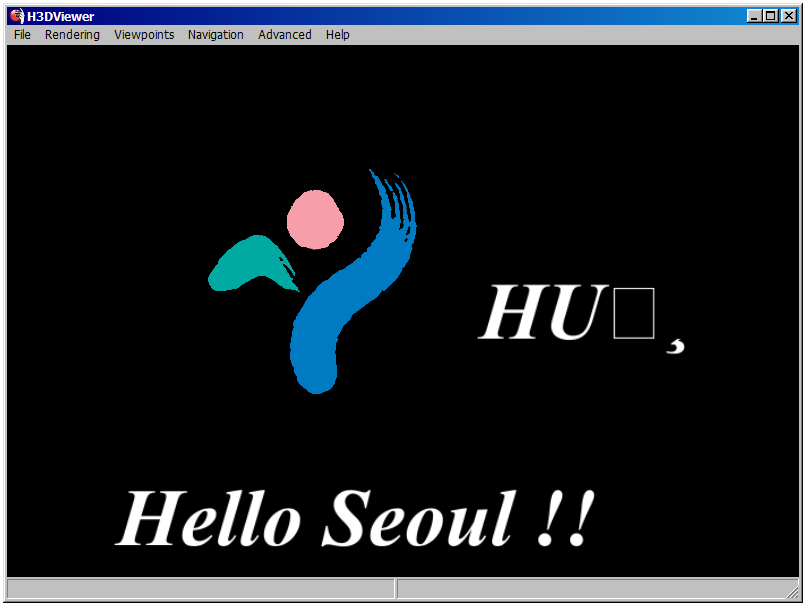Close the H3DViewer window
Image resolution: width=805 pixels, height=605 pixels.
tap(787, 16)
